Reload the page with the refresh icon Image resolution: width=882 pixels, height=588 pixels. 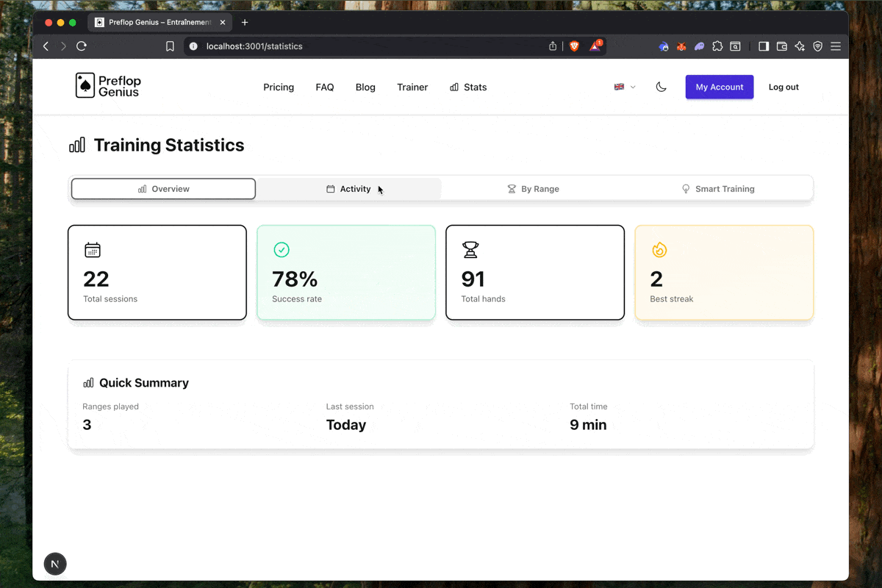82,46
